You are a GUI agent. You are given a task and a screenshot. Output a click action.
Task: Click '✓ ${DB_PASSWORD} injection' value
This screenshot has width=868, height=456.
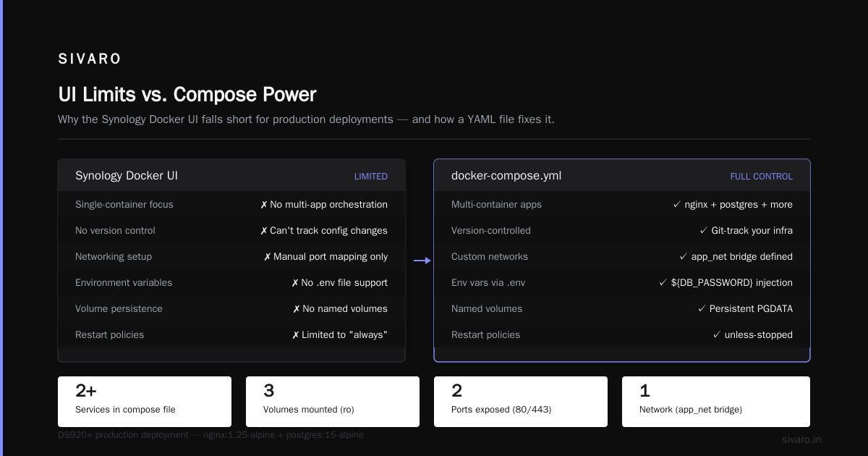click(726, 283)
